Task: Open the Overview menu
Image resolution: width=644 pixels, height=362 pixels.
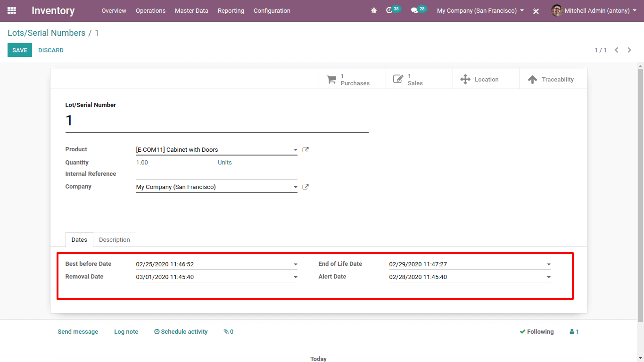Action: pyautogui.click(x=114, y=10)
